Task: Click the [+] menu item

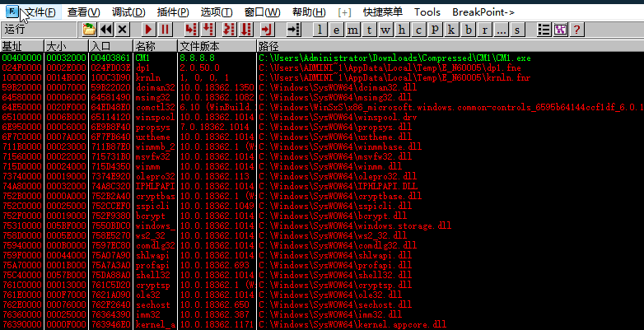Action: pos(344,12)
